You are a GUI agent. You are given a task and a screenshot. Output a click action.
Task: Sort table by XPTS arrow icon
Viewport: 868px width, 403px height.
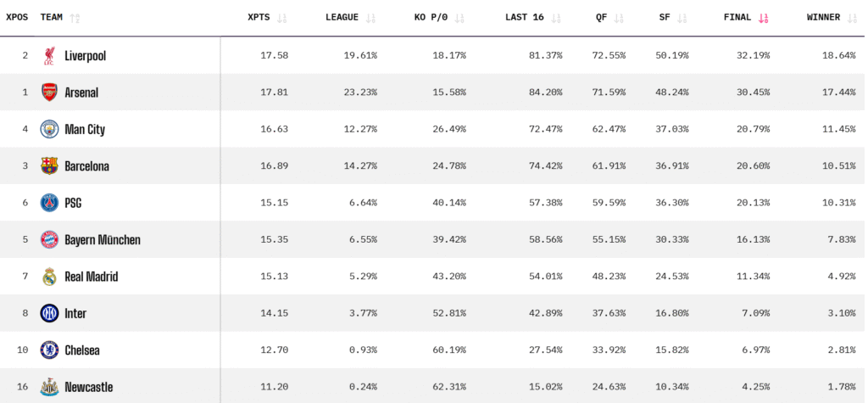coord(281,18)
